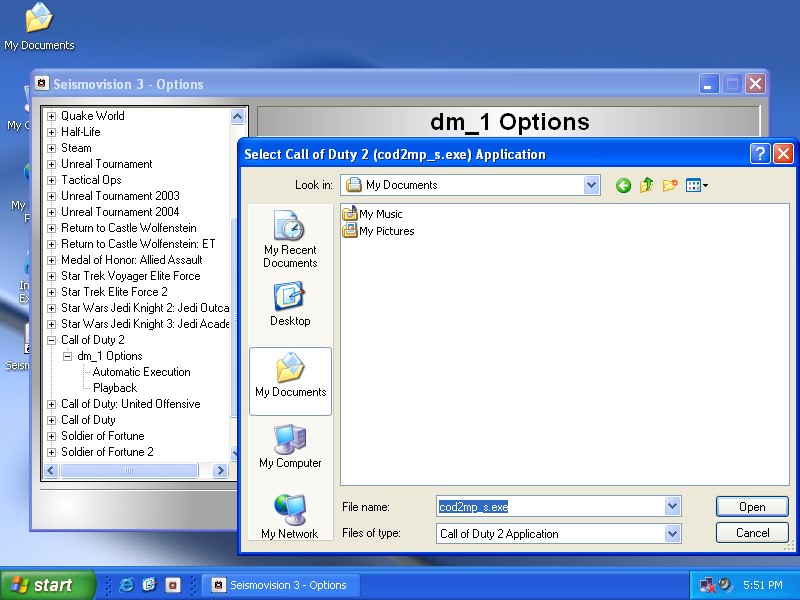The width and height of the screenshot is (800, 600).
Task: Open My Network places shortcut
Action: [x=290, y=517]
